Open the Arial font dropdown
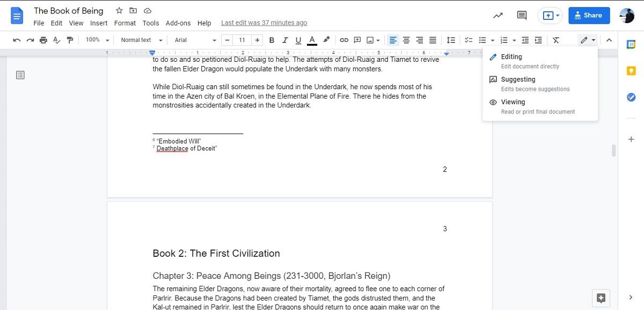This screenshot has height=310, width=644. point(195,40)
